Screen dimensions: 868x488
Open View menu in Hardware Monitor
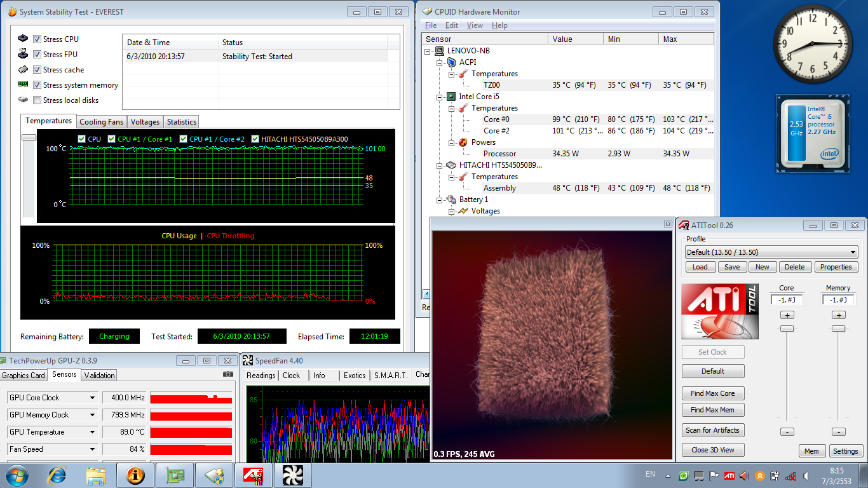(475, 25)
